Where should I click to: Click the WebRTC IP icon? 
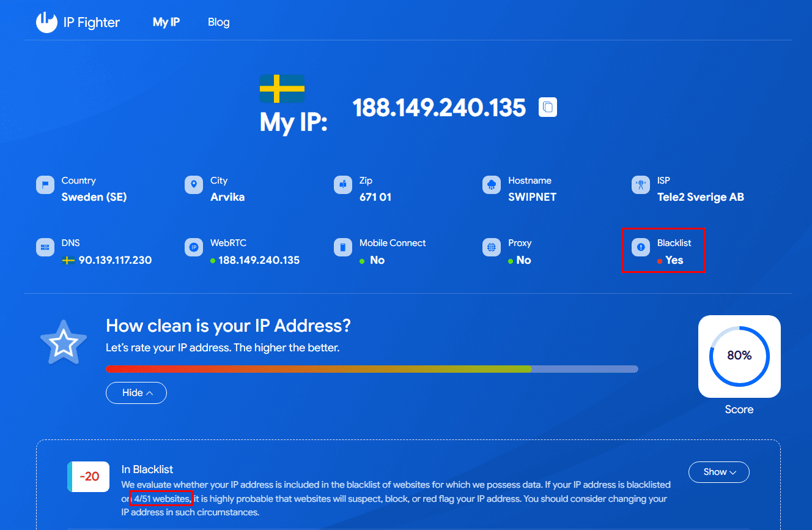coord(194,247)
